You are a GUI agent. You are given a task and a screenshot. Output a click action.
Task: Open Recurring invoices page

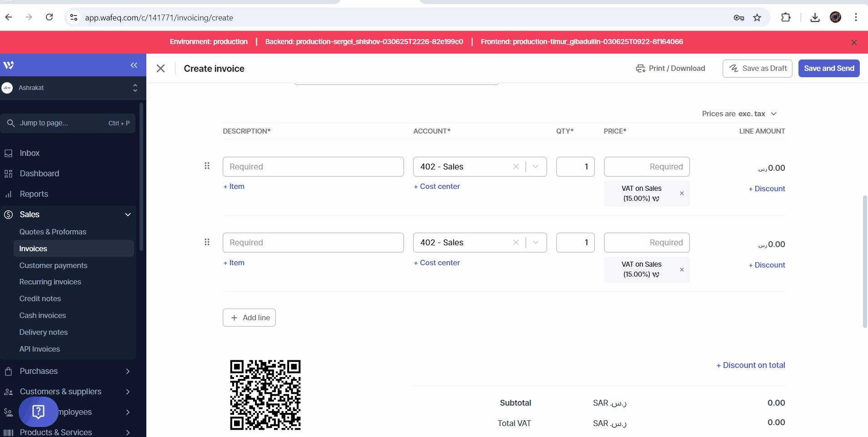(50, 282)
